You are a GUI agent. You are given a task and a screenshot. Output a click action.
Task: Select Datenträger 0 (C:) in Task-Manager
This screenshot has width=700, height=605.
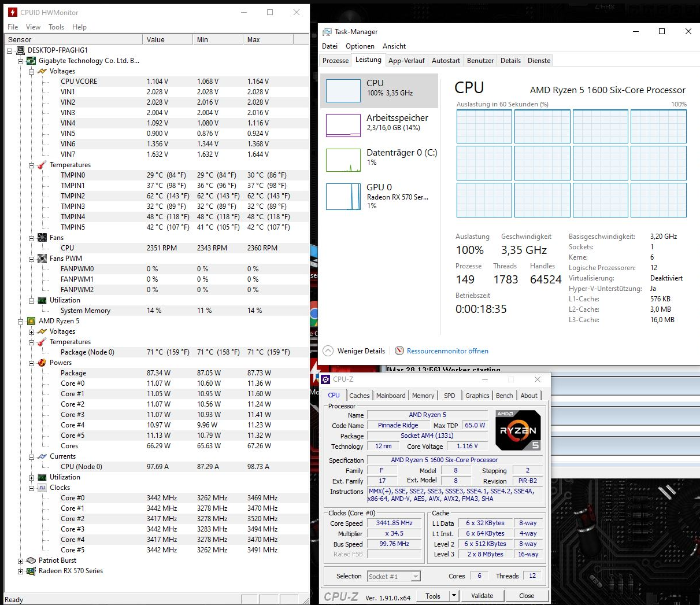pyautogui.click(x=379, y=160)
